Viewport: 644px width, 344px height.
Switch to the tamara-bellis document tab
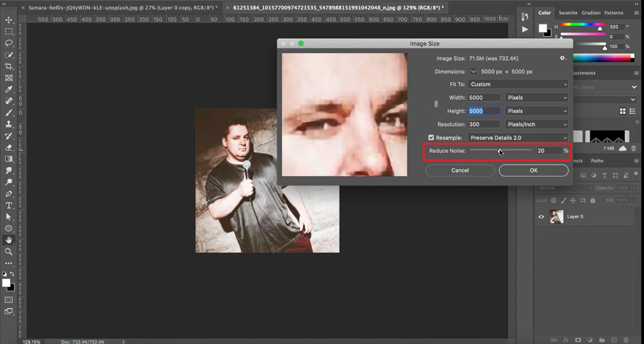(123, 7)
